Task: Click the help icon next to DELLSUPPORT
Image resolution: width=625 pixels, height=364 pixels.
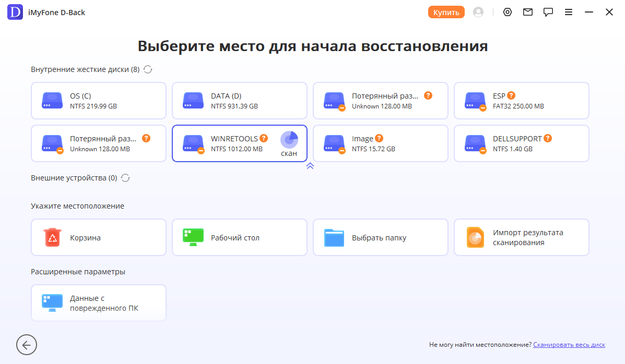Action: [548, 138]
